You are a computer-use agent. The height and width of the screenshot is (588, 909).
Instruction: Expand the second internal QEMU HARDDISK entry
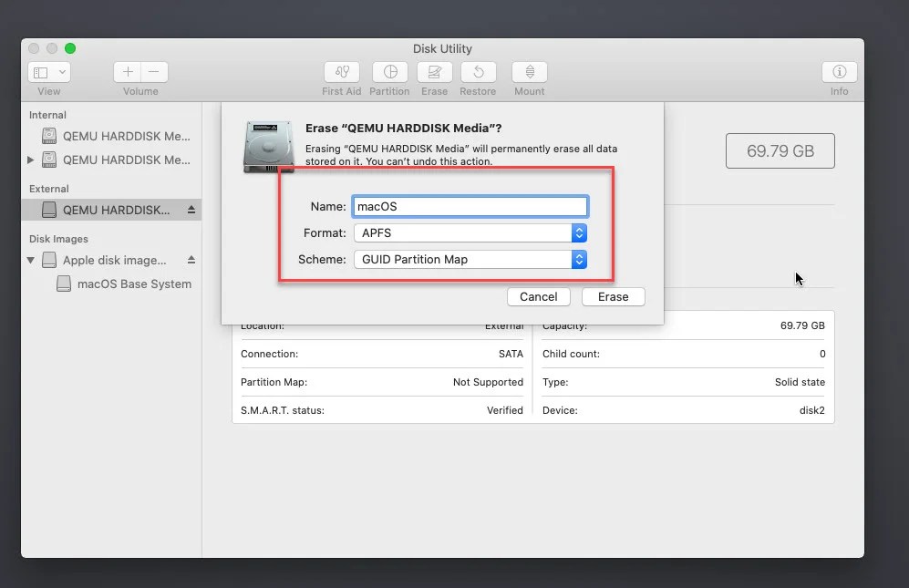pos(31,160)
